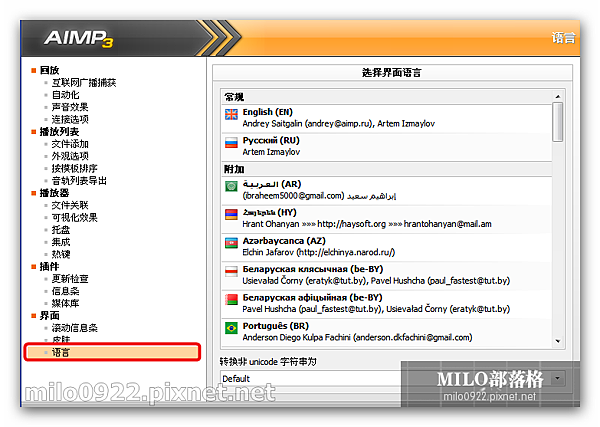The width and height of the screenshot is (600, 427).
Task: Select Azərbaycanca (AZ) language
Action: pyautogui.click(x=386, y=246)
